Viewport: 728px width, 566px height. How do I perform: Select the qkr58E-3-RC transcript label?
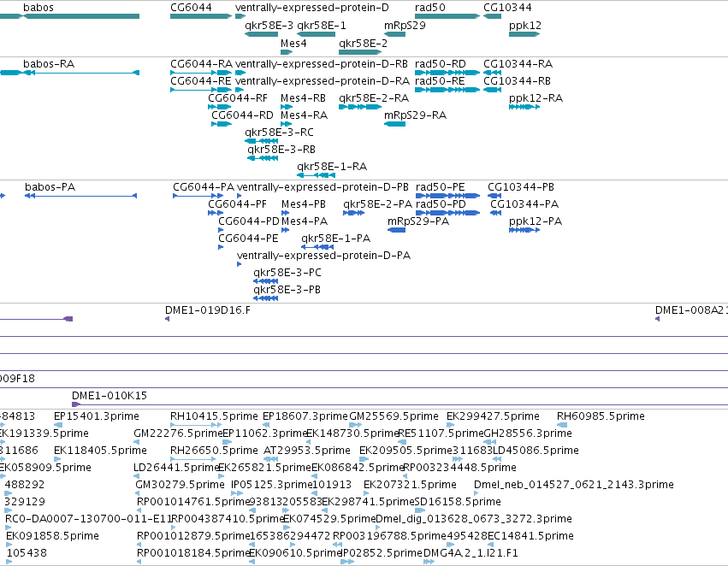coord(279,133)
